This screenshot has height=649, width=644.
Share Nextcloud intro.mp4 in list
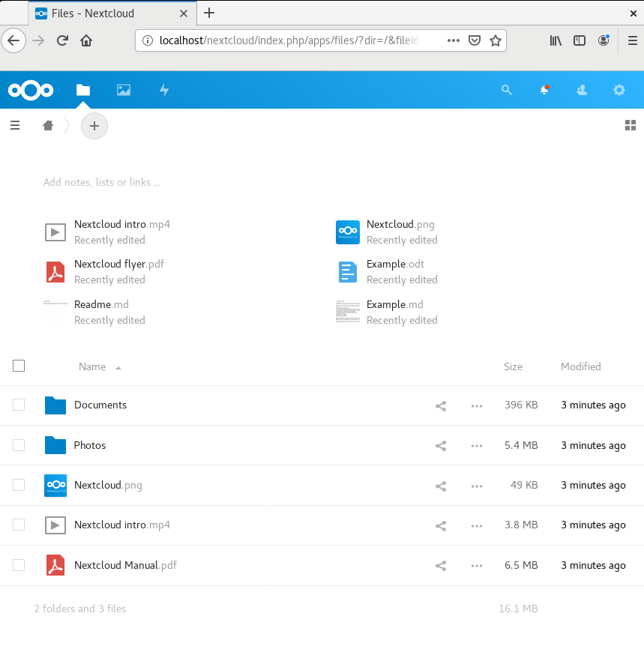(441, 526)
